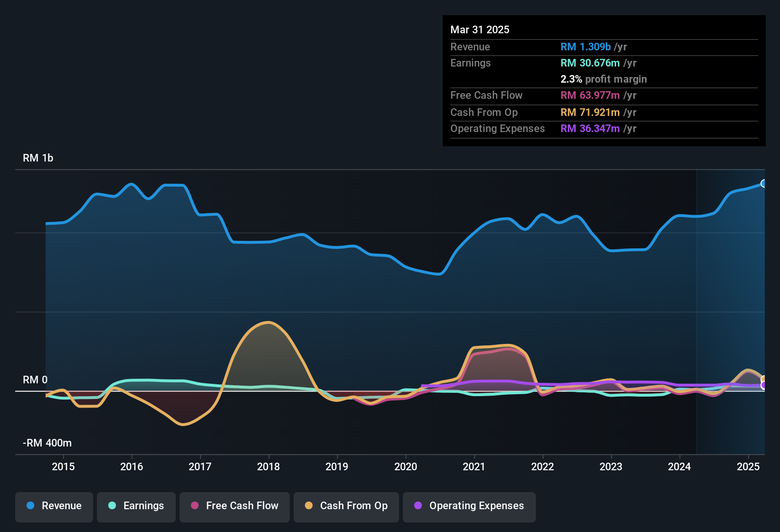The image size is (780, 532).
Task: Click the Mar 31 2025 tooltip date
Action: tap(480, 29)
